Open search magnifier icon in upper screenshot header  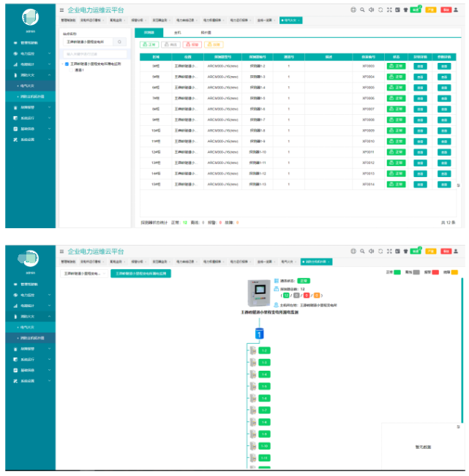[362, 10]
